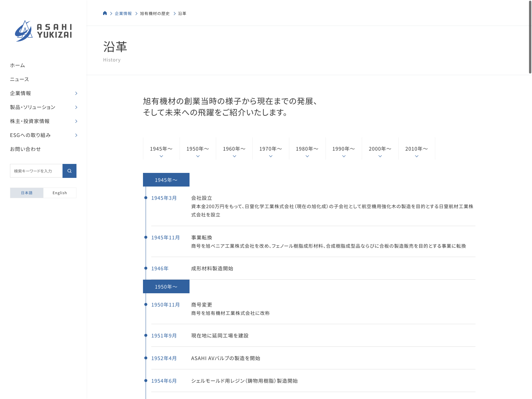Select 日本語 language option

point(27,193)
